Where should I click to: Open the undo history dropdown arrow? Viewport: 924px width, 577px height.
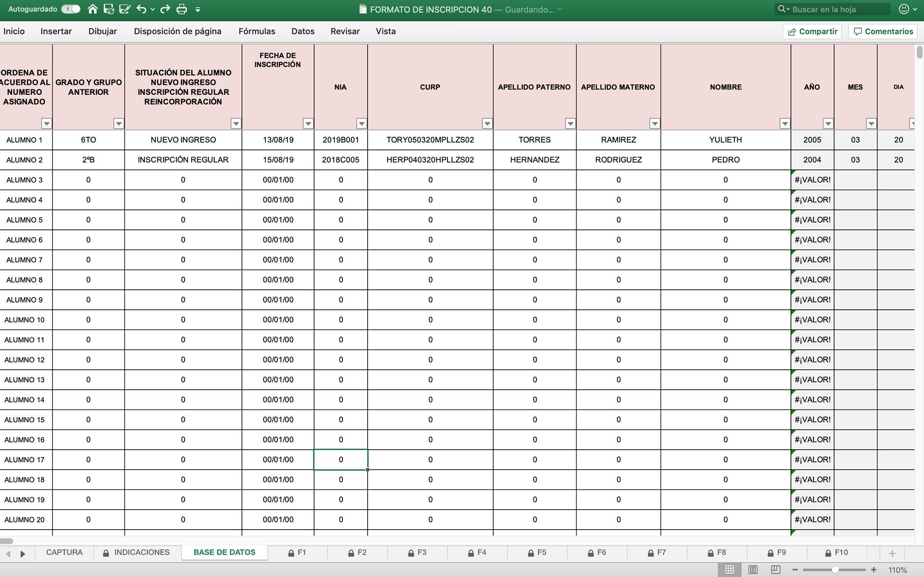[152, 9]
